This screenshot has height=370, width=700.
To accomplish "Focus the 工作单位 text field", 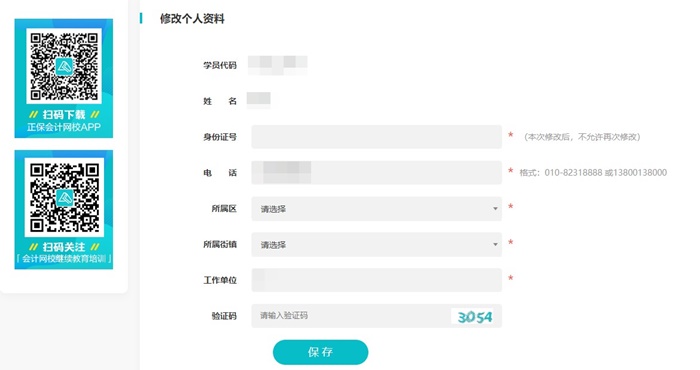I will 376,280.
